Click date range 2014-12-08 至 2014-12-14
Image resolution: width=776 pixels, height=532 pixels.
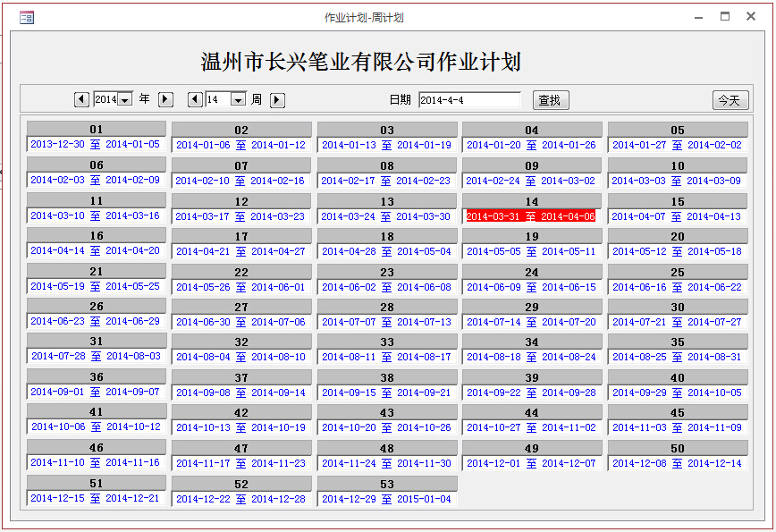[677, 463]
